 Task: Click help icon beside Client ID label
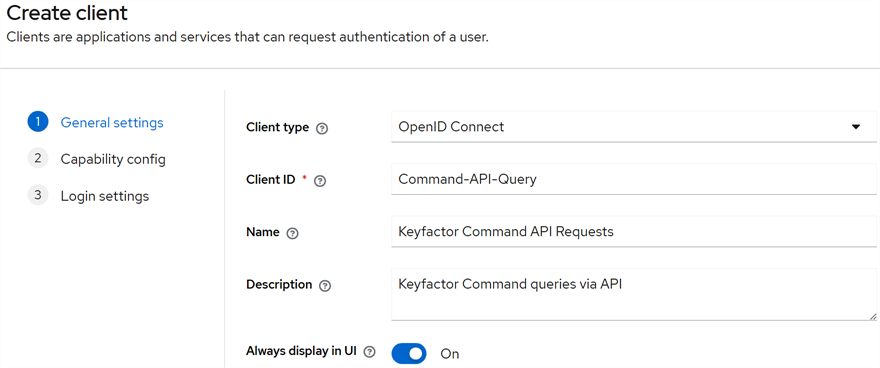pyautogui.click(x=320, y=181)
